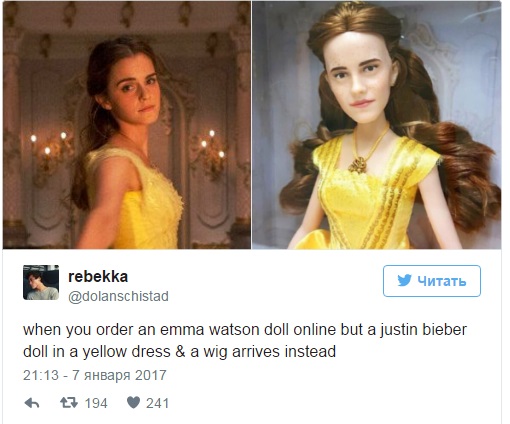Viewport: 510px width, 424px height.
Task: View the 241 likes count
Action: tap(157, 403)
